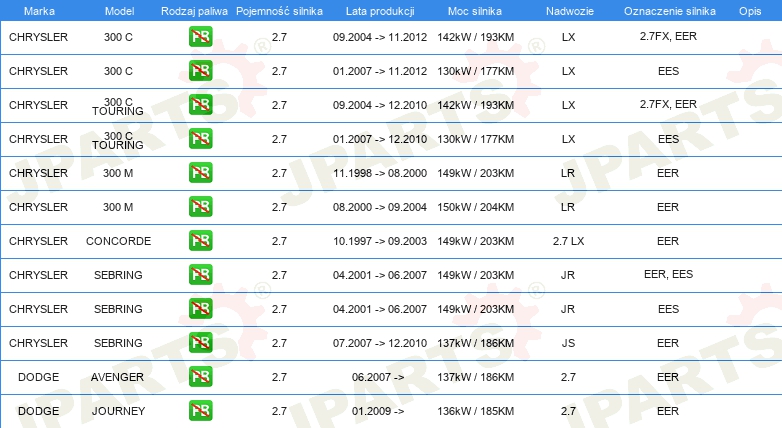Click date range 09.2004 -> 11.2012
This screenshot has width=782, height=428.
click(380, 37)
